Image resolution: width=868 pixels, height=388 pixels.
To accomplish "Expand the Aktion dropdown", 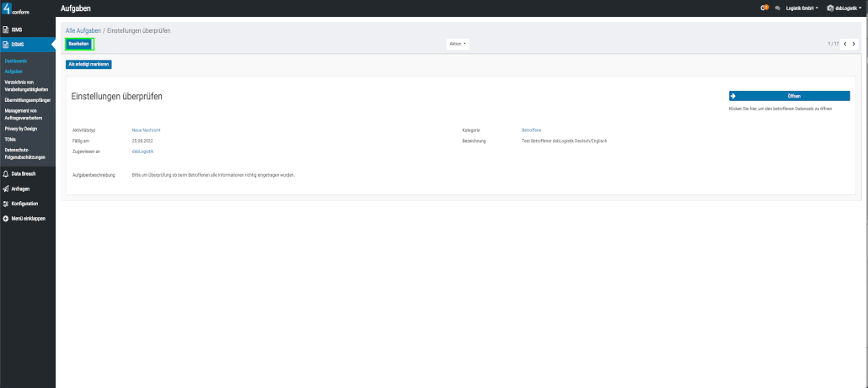I will pyautogui.click(x=458, y=44).
